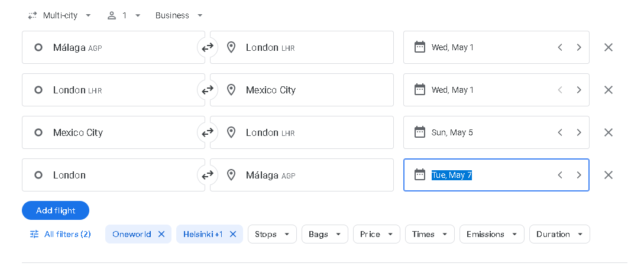Expand the passenger count dropdown

point(124,15)
